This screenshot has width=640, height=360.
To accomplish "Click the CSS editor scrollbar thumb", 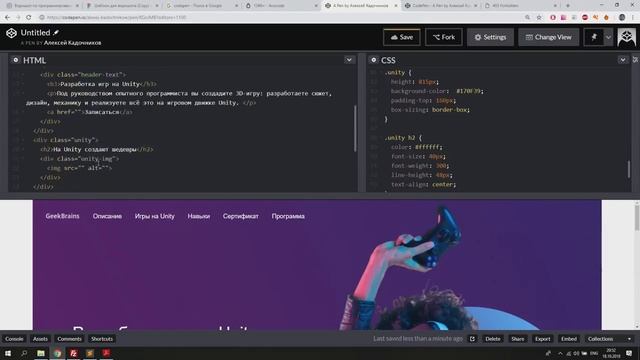I will click(629, 169).
